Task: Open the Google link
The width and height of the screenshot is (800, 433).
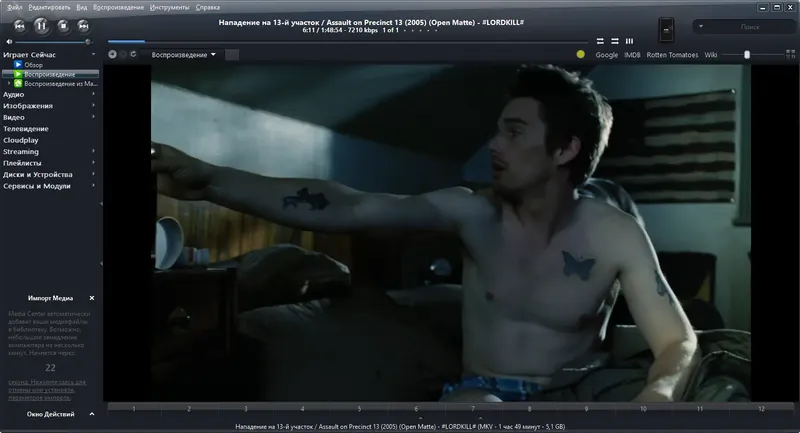Action: click(607, 55)
